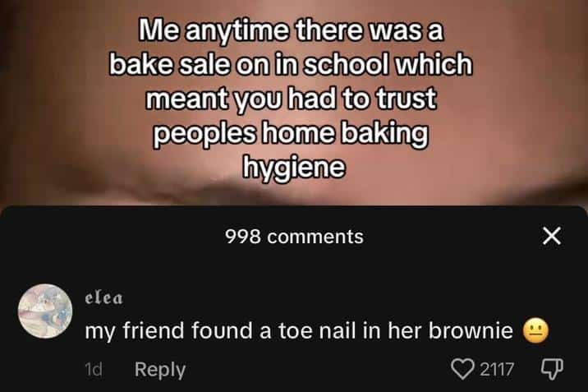Tap the word 'hygiene' in the video caption
Screen dimensions: 588x392
294,166
